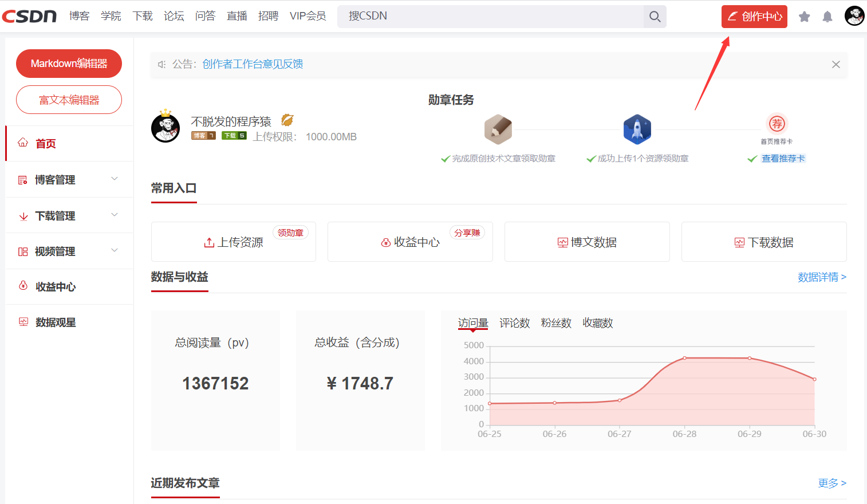Open the 富文本编辑器 button
This screenshot has width=867, height=504.
(x=69, y=100)
